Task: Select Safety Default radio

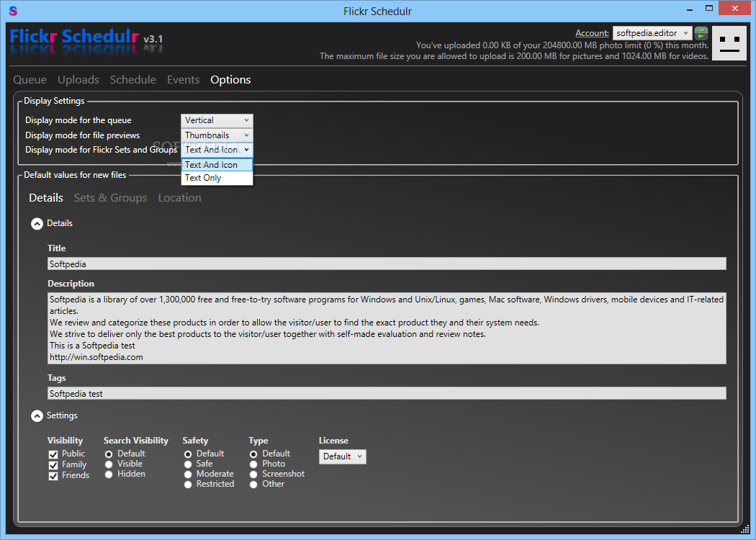Action: [187, 454]
